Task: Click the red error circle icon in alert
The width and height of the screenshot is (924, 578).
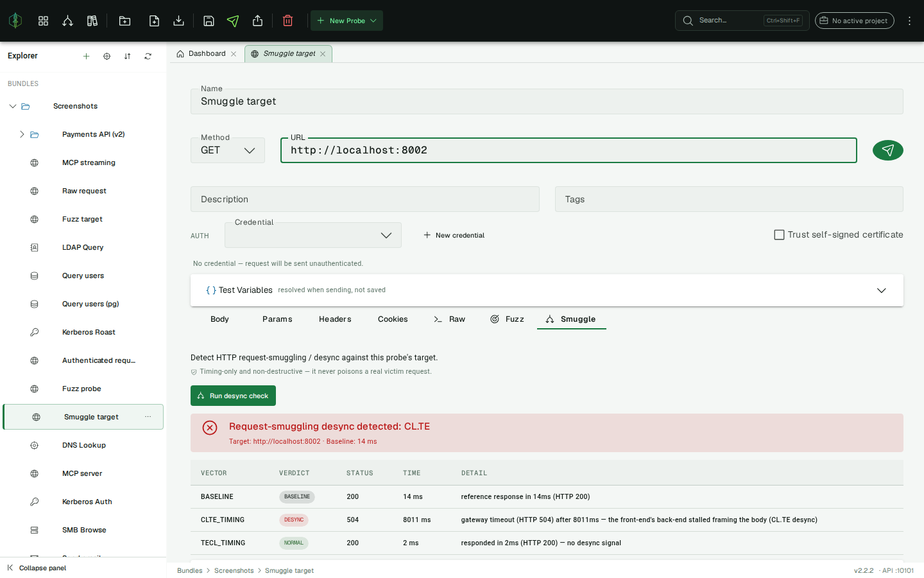Action: [x=210, y=428]
